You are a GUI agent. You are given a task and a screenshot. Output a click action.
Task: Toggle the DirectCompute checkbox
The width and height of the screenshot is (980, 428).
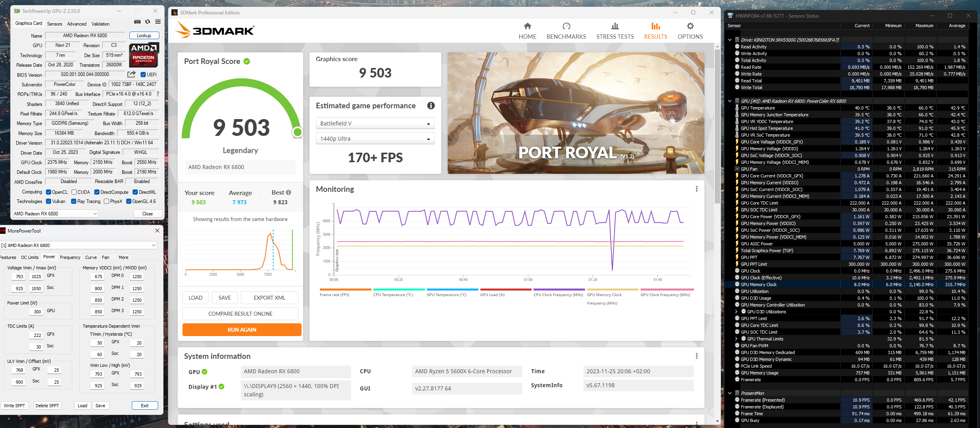(97, 192)
